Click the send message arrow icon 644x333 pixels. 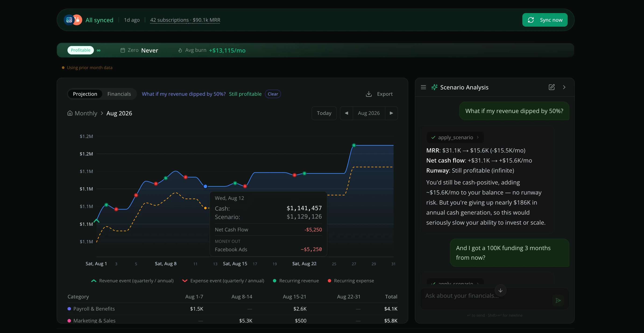tap(558, 300)
